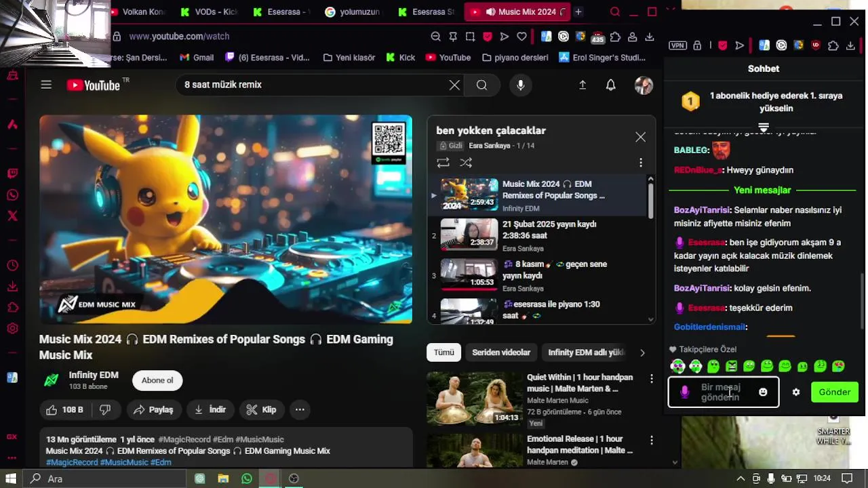Insert the heart-eyes green emote
Viewport: 868px width, 488px height.
coord(838,366)
